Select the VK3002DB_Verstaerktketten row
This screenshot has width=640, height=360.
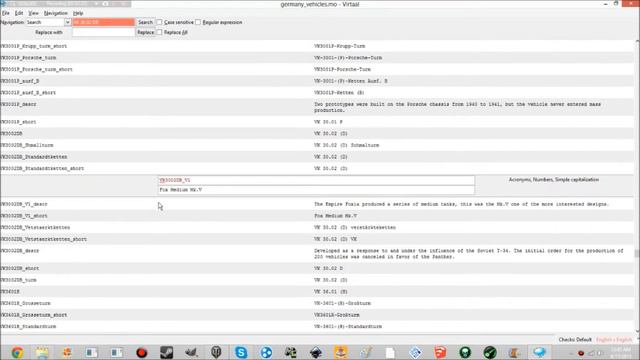point(317,227)
